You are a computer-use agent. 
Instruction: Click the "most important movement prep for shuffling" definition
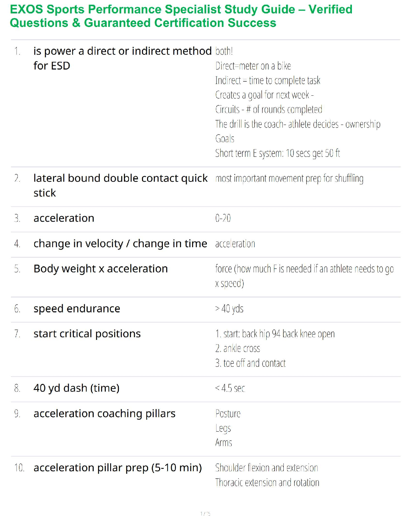tap(289, 178)
